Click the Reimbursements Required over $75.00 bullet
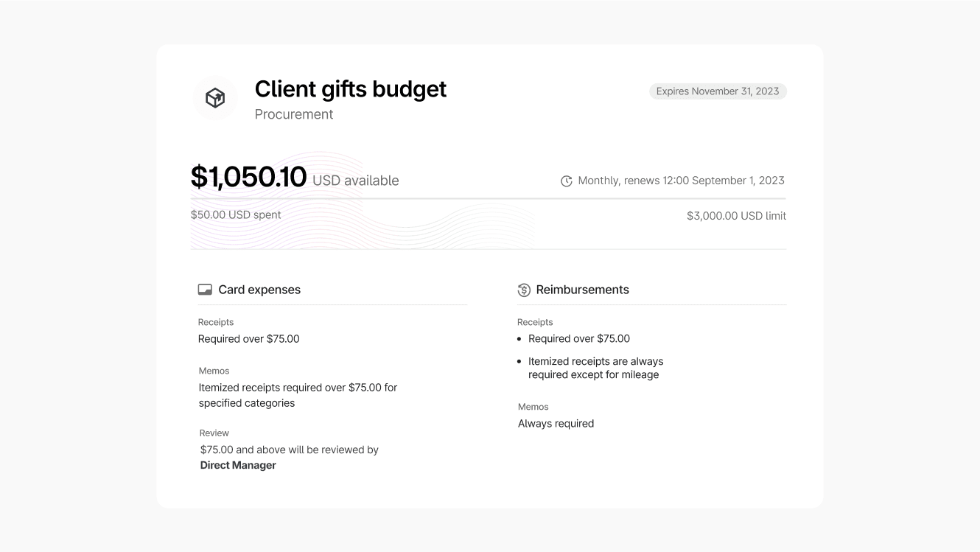The height and width of the screenshot is (552, 980). (578, 339)
